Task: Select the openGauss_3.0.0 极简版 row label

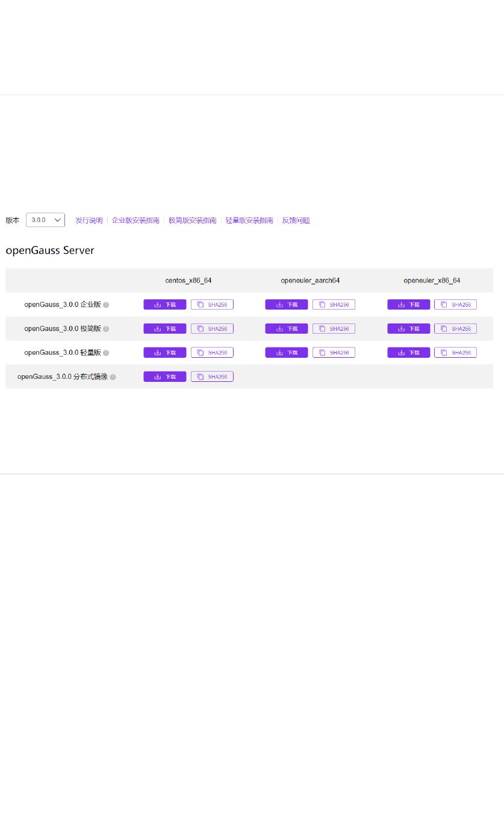Action: pyautogui.click(x=63, y=329)
